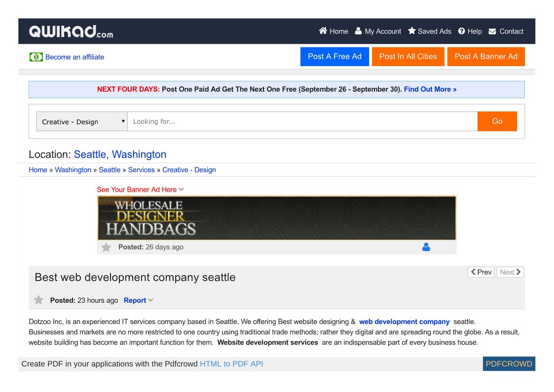The width and height of the screenshot is (554, 392).
Task: Click the green affiliate money icon
Action: pyautogui.click(x=36, y=57)
